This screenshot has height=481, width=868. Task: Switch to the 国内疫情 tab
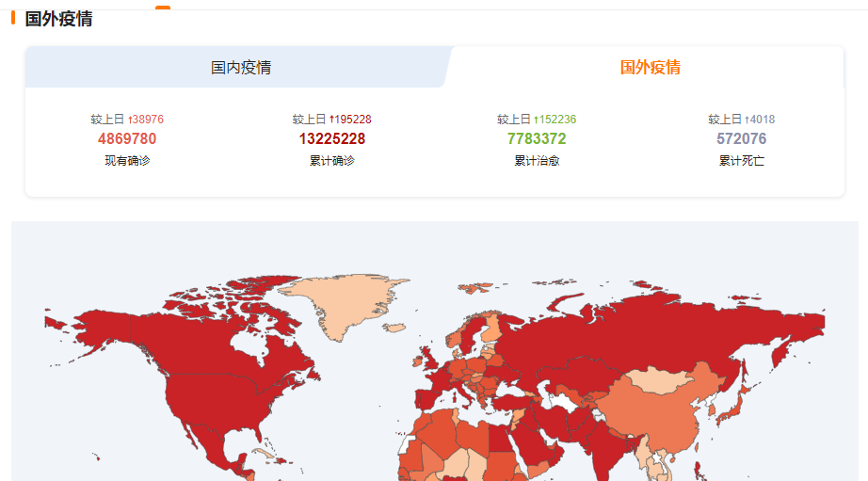tap(241, 68)
